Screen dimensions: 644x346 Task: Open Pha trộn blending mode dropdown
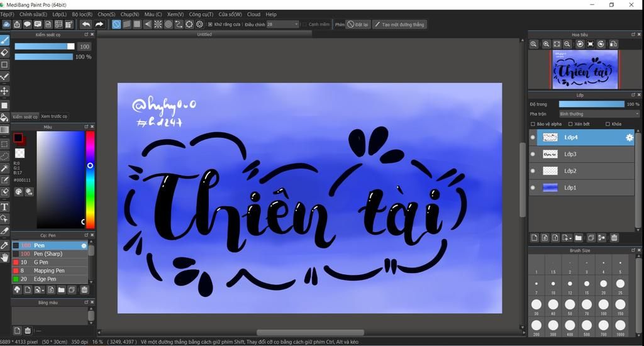[x=599, y=114]
